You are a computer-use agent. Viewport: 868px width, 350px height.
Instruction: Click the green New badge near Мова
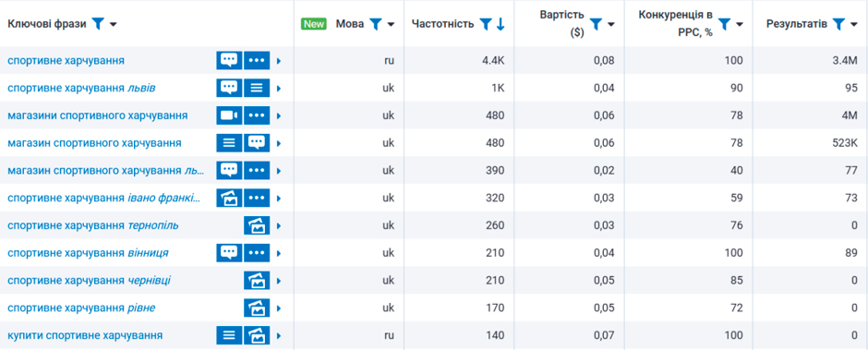[x=314, y=24]
